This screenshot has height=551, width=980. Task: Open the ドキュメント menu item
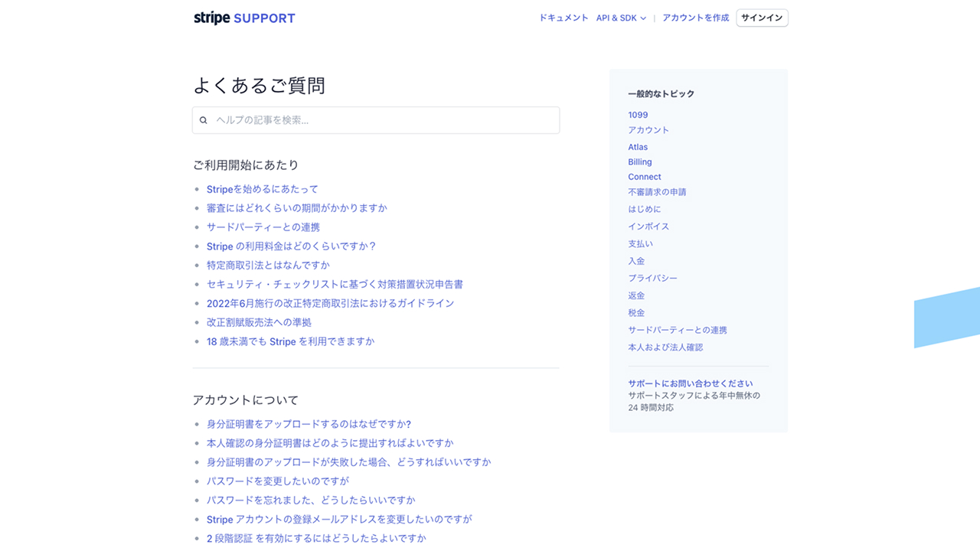563,18
